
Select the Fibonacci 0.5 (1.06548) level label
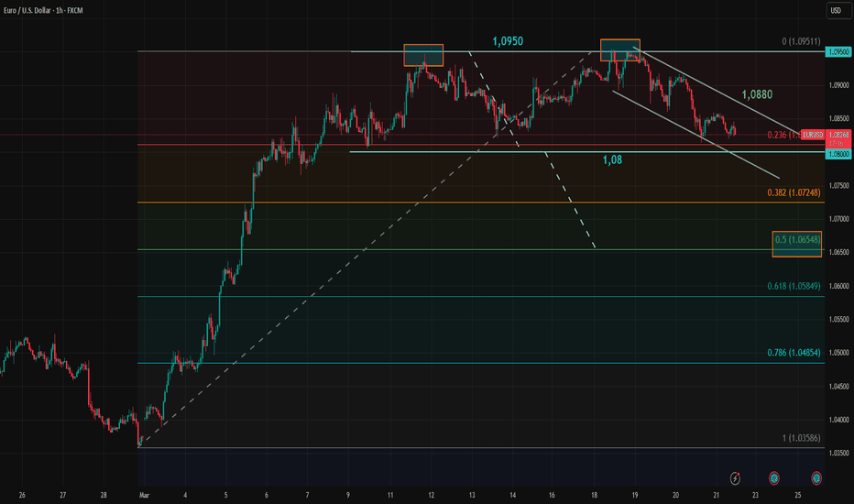click(x=797, y=240)
